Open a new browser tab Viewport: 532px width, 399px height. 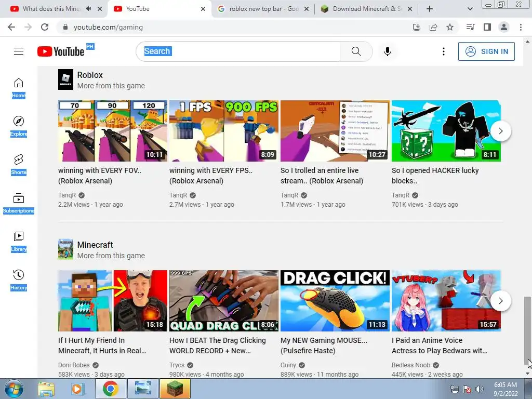(430, 9)
